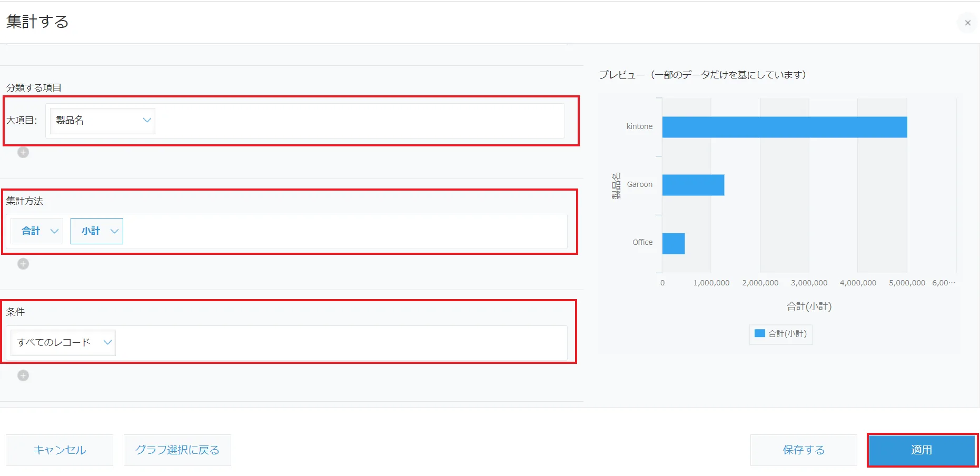Image resolution: width=980 pixels, height=476 pixels.
Task: Click the Garoon axis label
Action: pyautogui.click(x=639, y=184)
